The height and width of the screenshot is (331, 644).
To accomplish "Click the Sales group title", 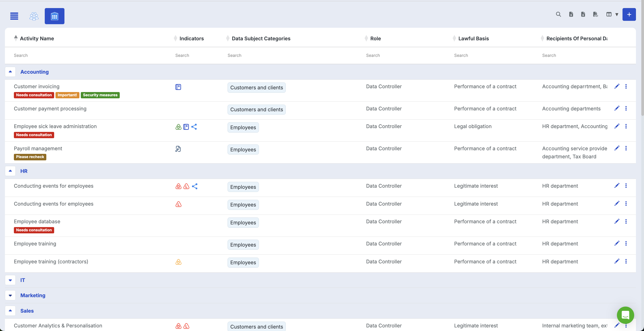I will (x=27, y=311).
